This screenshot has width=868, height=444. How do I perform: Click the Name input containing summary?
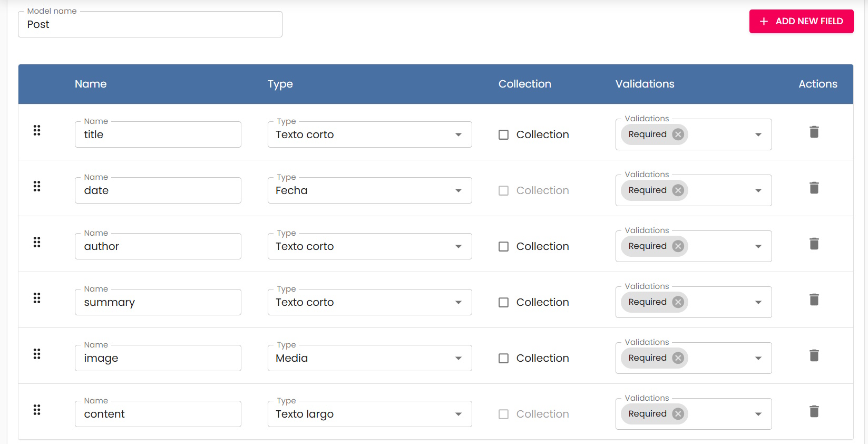click(158, 302)
